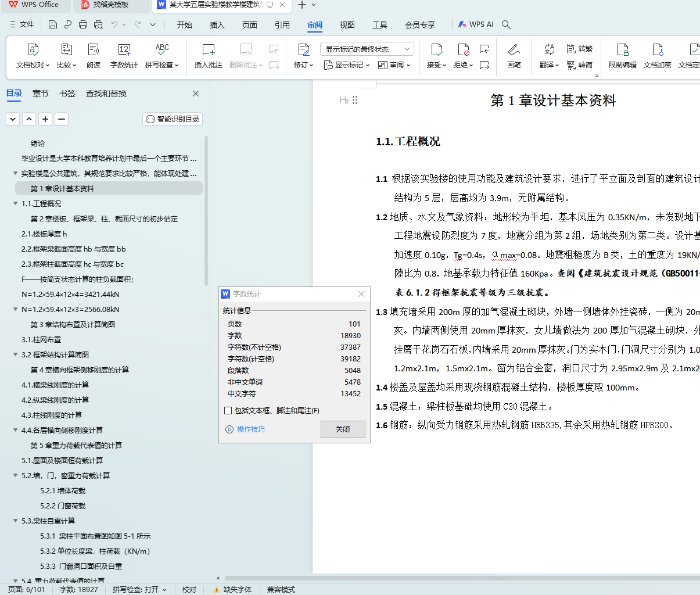Open the 找稻壳模板 tab
Screen dimensions: 700x595
click(x=111, y=5)
